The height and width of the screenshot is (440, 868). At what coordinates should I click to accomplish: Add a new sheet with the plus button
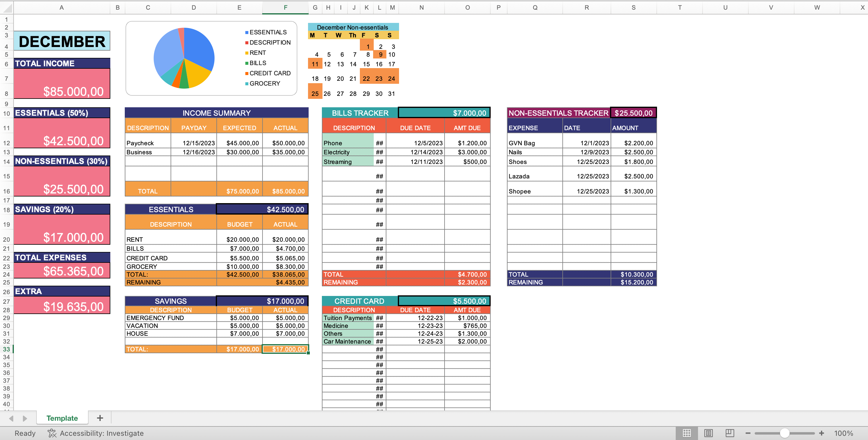pos(100,418)
